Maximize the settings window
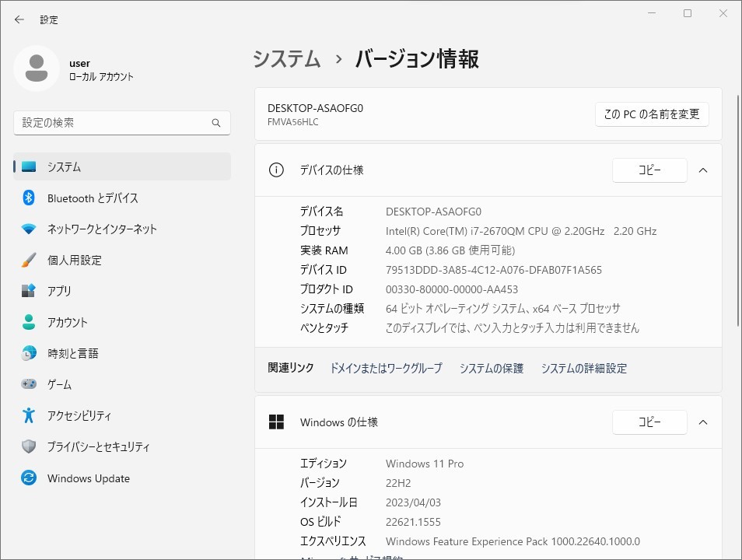The width and height of the screenshot is (742, 560). 687,13
